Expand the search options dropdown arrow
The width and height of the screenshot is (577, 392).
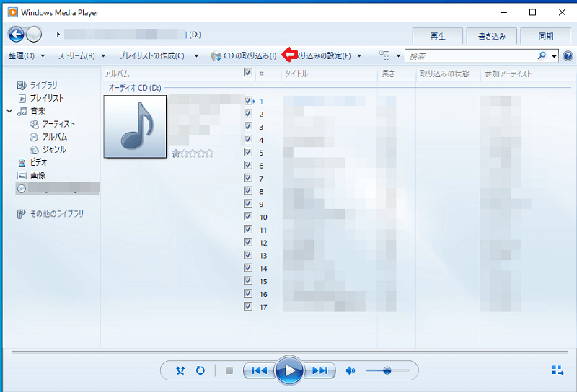click(x=554, y=56)
